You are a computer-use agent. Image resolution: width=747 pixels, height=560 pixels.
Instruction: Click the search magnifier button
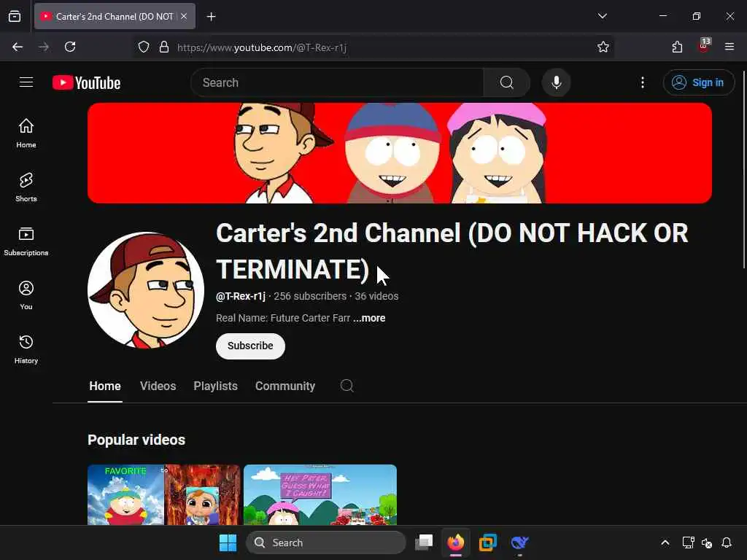(507, 82)
